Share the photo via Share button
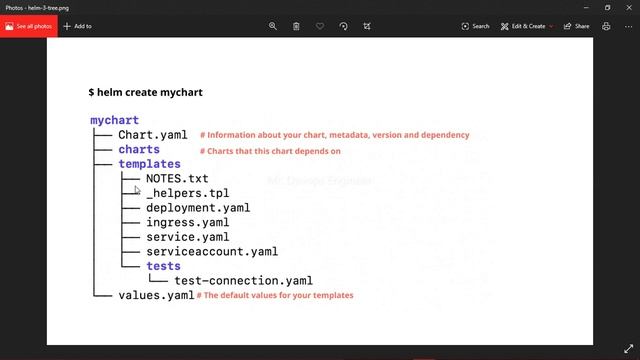This screenshot has width=640, height=360. click(x=576, y=26)
